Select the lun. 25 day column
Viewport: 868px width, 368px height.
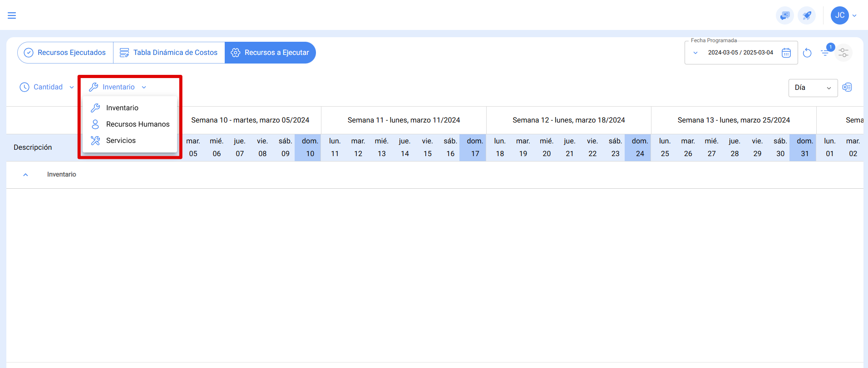click(665, 147)
